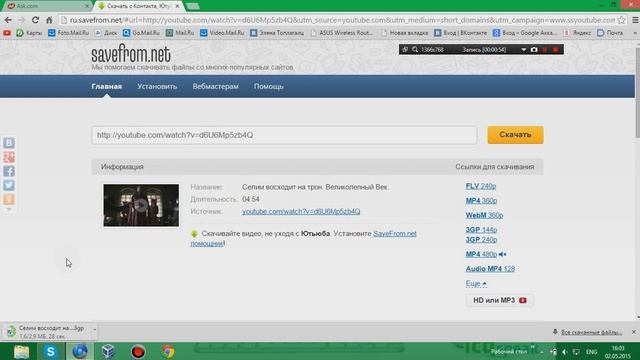
Task: Download FLV 240p link
Action: 481,186
